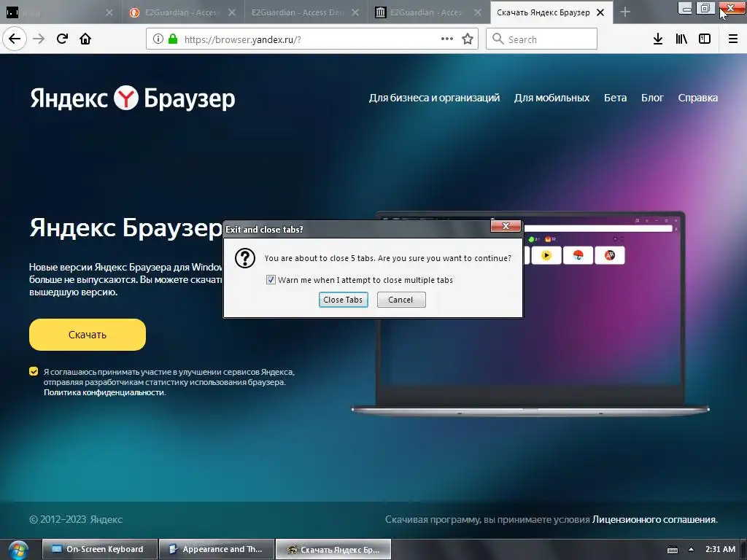Image resolution: width=747 pixels, height=560 pixels.
Task: Show site information icon in address bar
Action: point(158,39)
